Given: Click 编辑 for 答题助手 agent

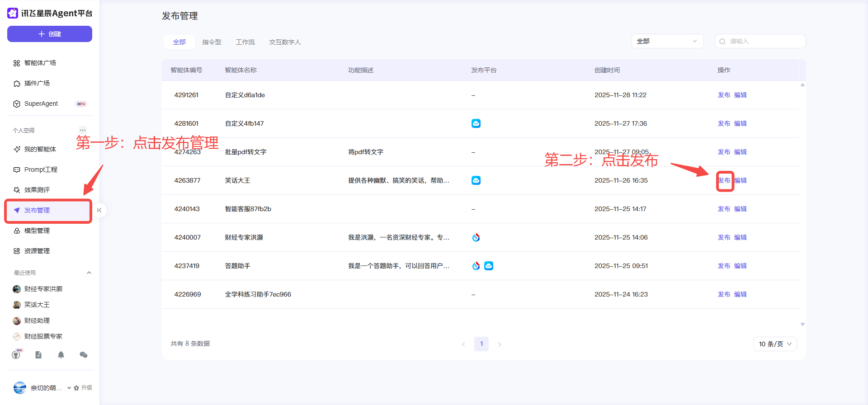Looking at the screenshot, I should pyautogui.click(x=740, y=266).
